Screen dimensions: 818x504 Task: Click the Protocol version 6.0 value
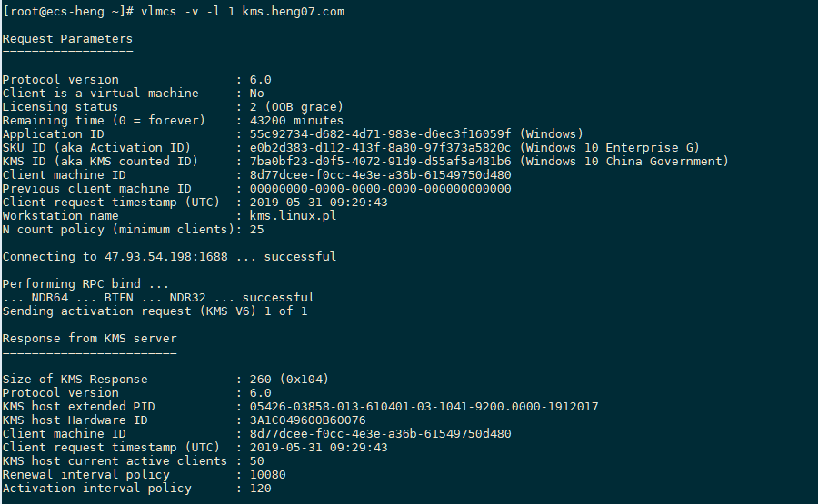pos(260,80)
